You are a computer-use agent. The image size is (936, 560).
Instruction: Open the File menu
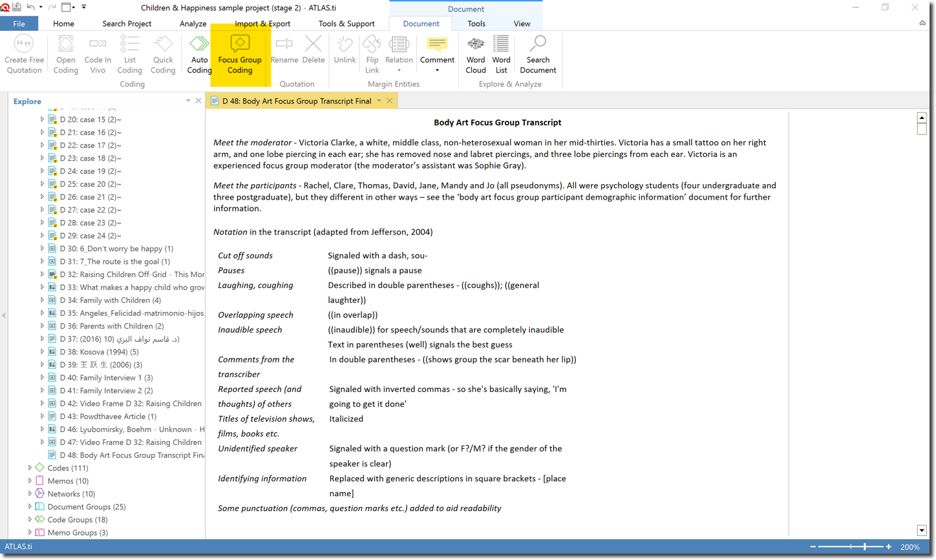click(19, 23)
